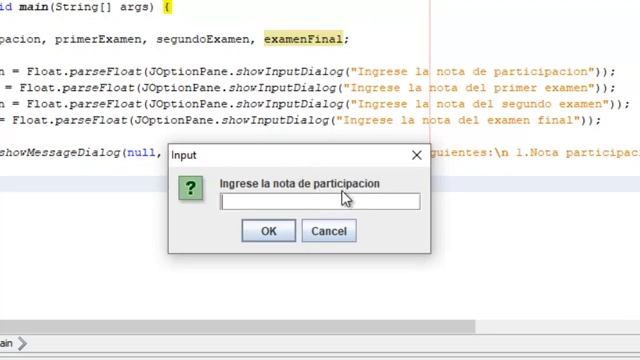Cancel the Input dialog
The height and width of the screenshot is (360, 640).
coord(329,231)
